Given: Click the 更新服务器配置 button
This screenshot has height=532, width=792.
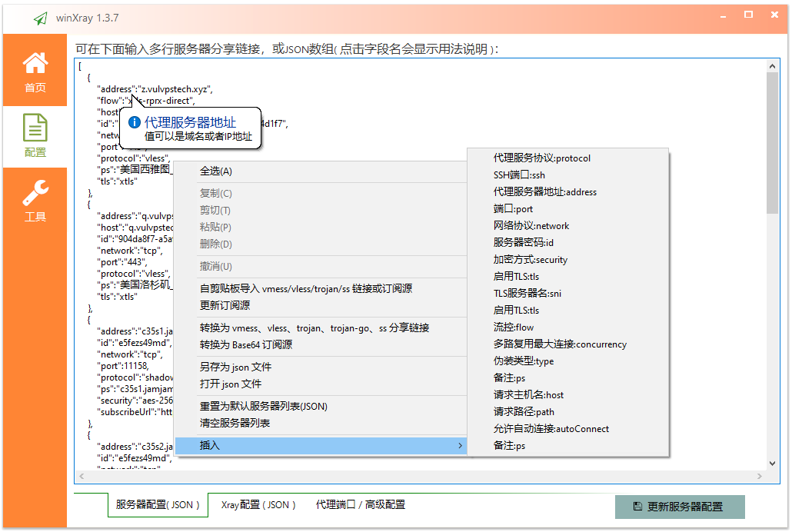Looking at the screenshot, I should (x=680, y=506).
